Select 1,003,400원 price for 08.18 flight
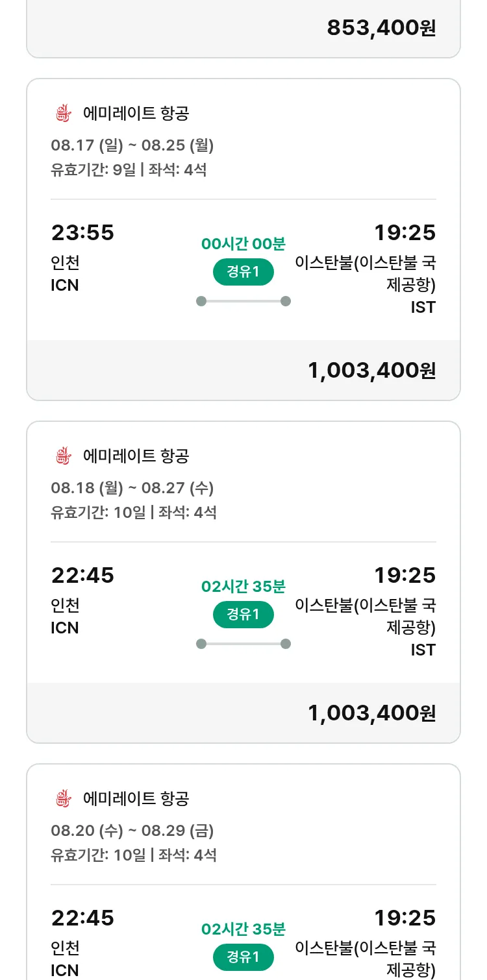Image resolution: width=487 pixels, height=980 pixels. pyautogui.click(x=371, y=713)
